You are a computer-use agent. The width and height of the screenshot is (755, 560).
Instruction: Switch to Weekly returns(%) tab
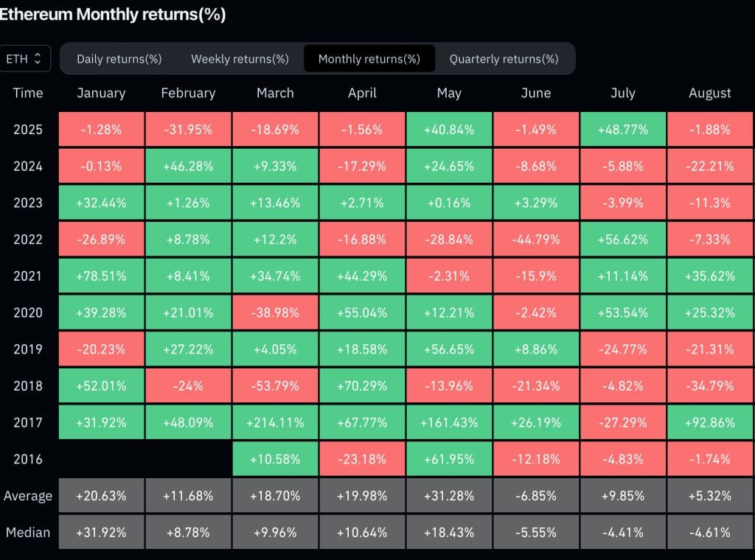(x=240, y=59)
